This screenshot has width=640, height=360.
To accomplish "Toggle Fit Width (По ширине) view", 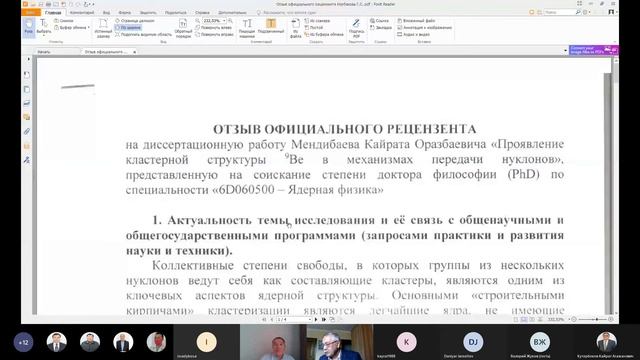I will 128,27.
